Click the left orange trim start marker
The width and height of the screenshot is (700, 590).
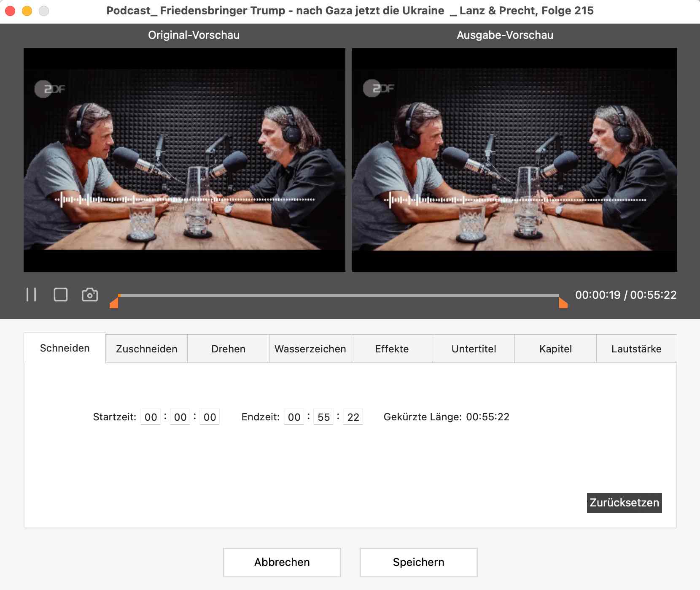click(114, 303)
